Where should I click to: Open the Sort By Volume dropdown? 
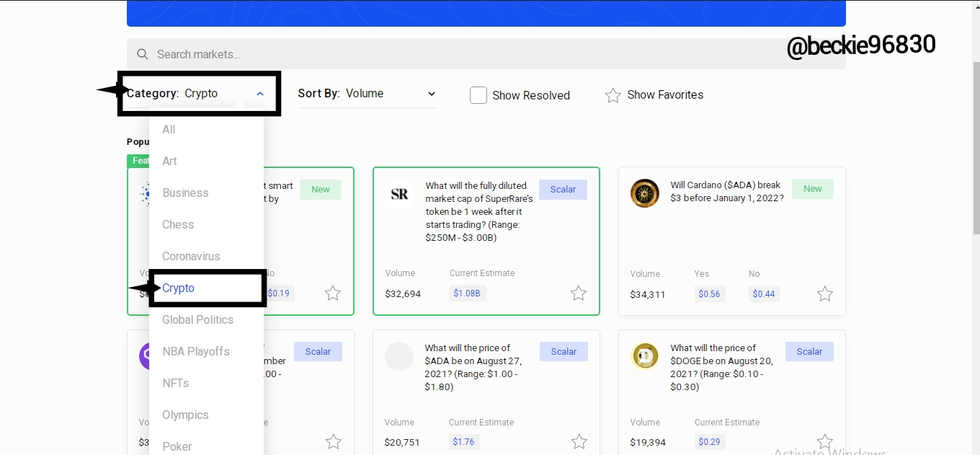[366, 94]
